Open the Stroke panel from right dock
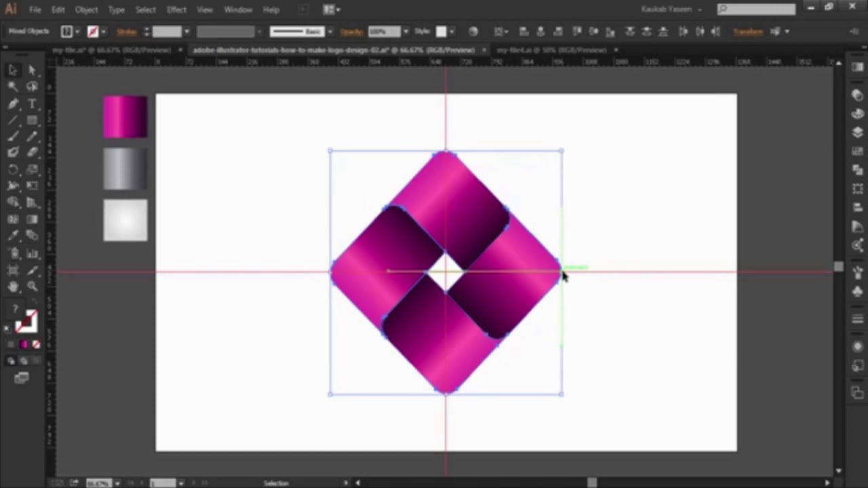Viewport: 868px width, 488px height. [858, 319]
